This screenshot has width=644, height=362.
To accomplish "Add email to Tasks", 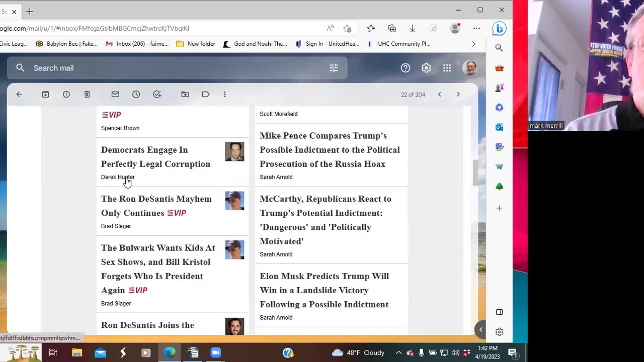I will click(x=157, y=94).
